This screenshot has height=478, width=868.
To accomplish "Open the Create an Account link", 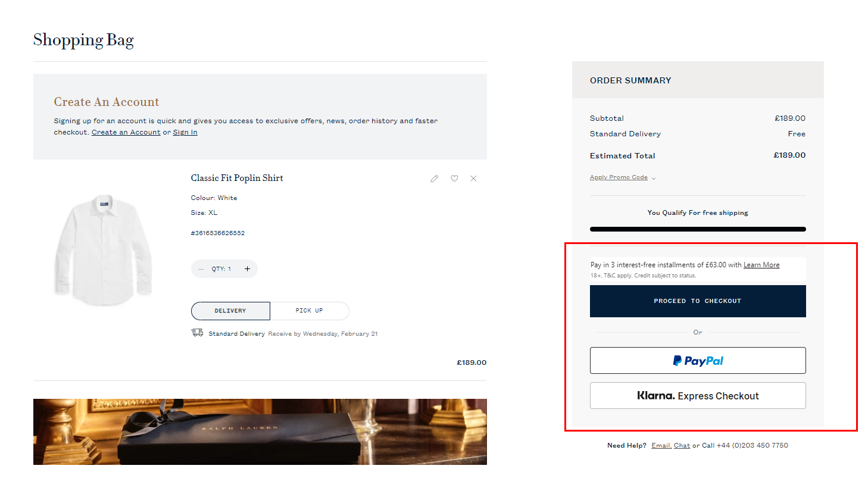I will pyautogui.click(x=126, y=132).
